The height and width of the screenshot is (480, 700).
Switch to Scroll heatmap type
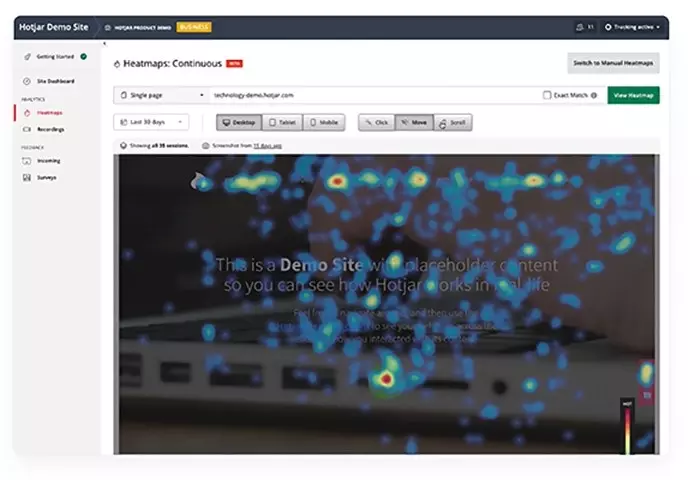pos(453,122)
